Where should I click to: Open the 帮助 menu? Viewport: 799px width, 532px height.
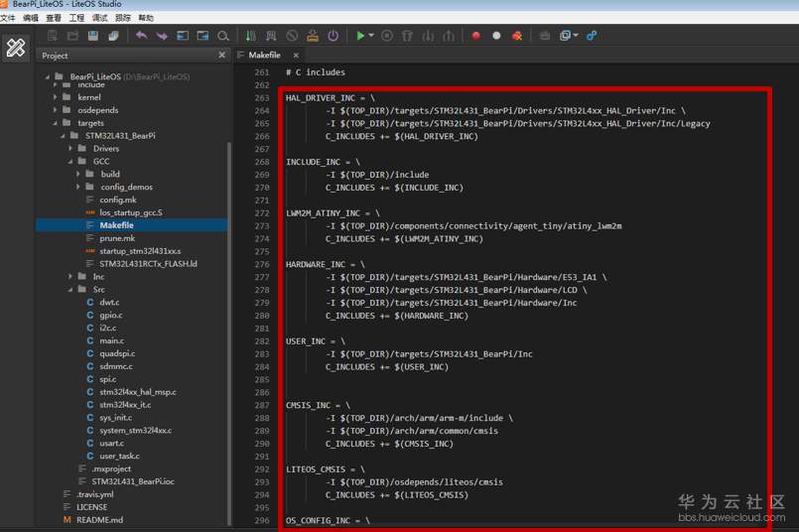[x=146, y=18]
